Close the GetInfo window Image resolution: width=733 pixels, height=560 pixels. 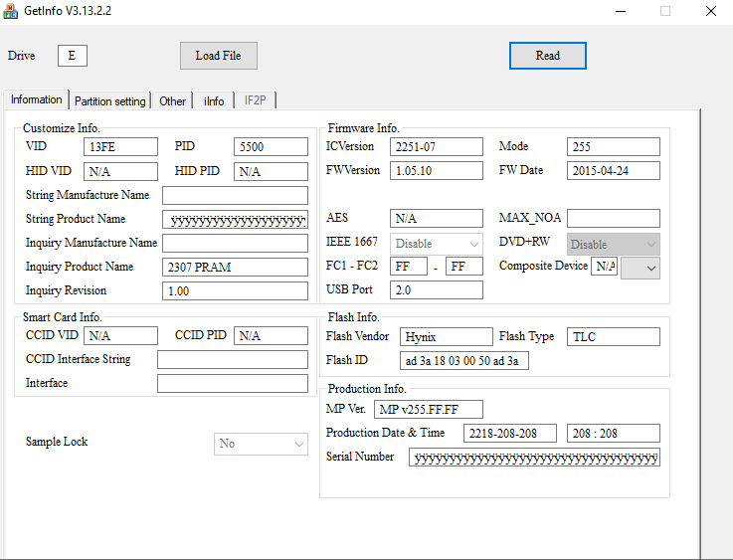(x=711, y=11)
